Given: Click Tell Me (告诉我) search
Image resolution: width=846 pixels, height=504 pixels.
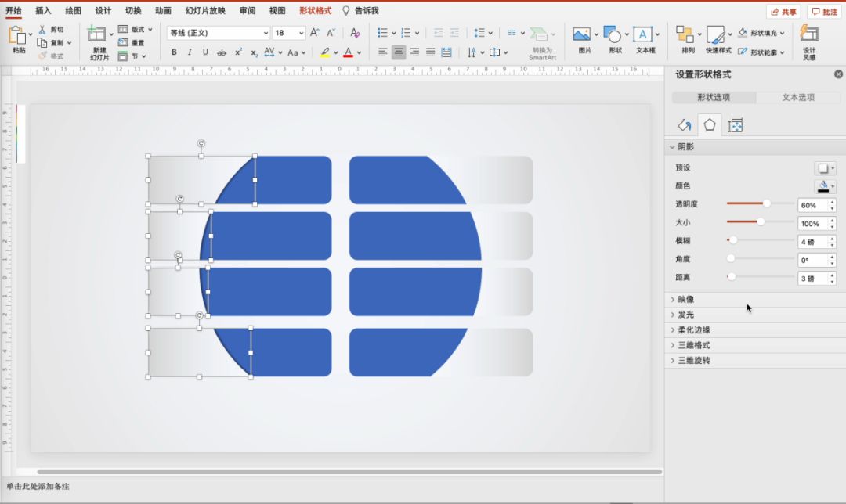Looking at the screenshot, I should point(361,10).
